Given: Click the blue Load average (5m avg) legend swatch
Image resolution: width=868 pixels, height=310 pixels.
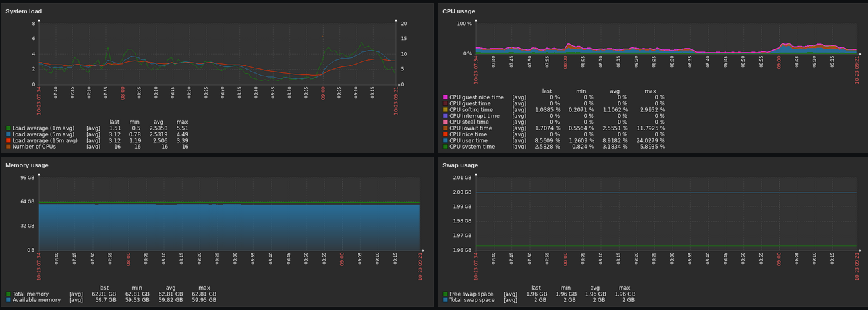Looking at the screenshot, I should [8, 134].
